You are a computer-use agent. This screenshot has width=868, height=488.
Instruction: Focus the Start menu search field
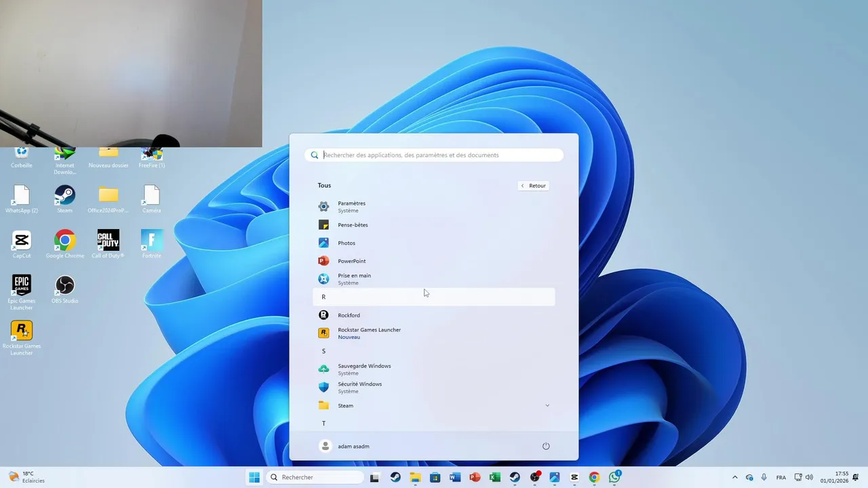pos(434,155)
